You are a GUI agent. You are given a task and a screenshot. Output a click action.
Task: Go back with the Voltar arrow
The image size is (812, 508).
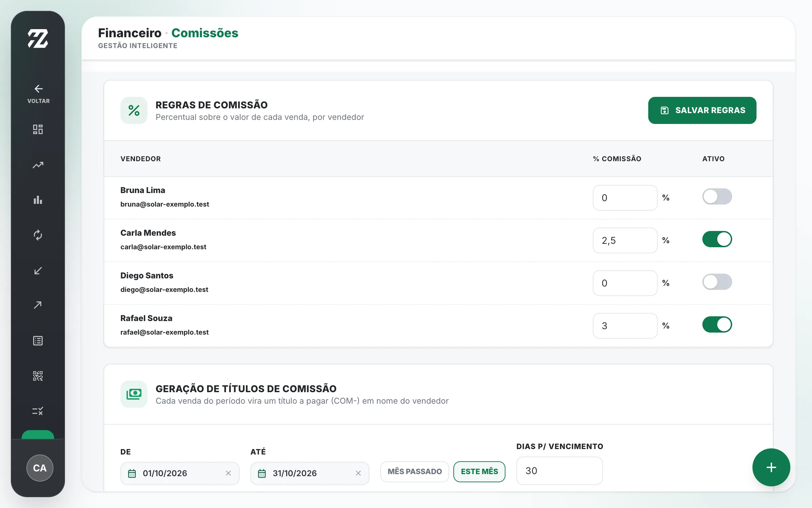[38, 94]
